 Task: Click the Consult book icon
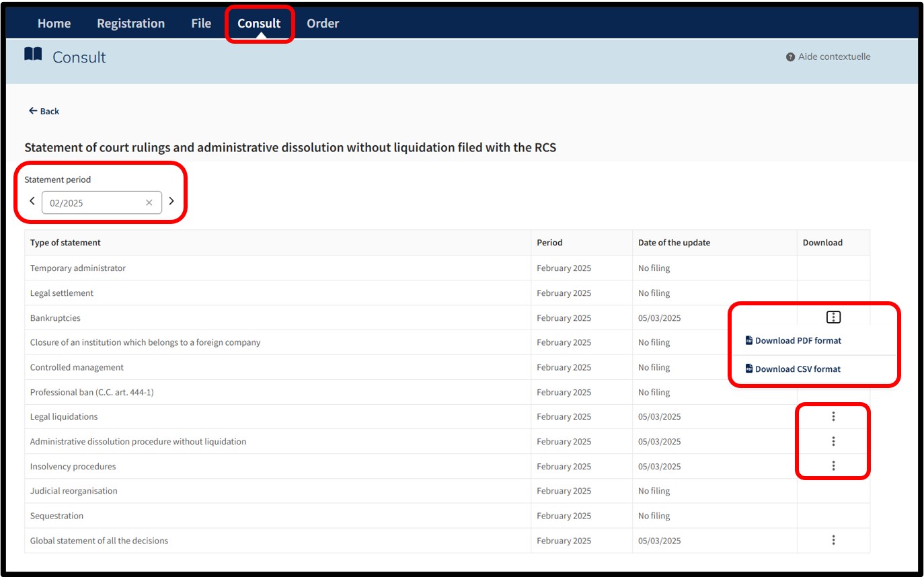[33, 54]
